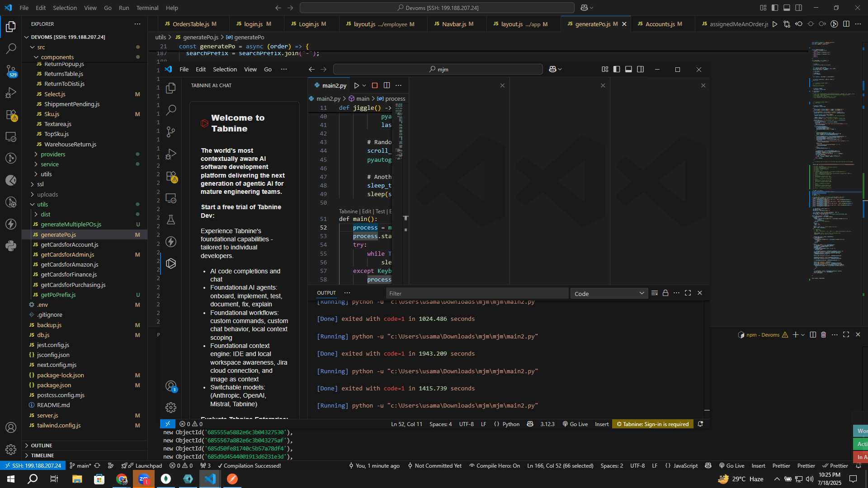Click the mjm command center search box
This screenshot has width=868, height=488.
click(x=438, y=69)
